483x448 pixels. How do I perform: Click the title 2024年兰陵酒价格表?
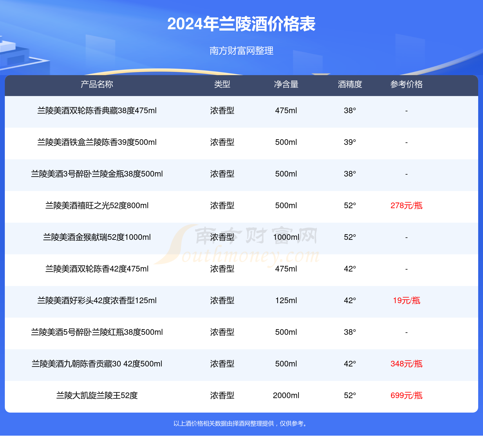pos(241,24)
